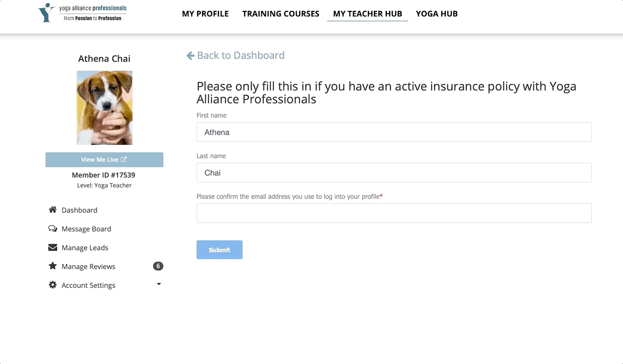Go to YOGA HUB in navigation
The width and height of the screenshot is (623, 364).
click(x=437, y=14)
